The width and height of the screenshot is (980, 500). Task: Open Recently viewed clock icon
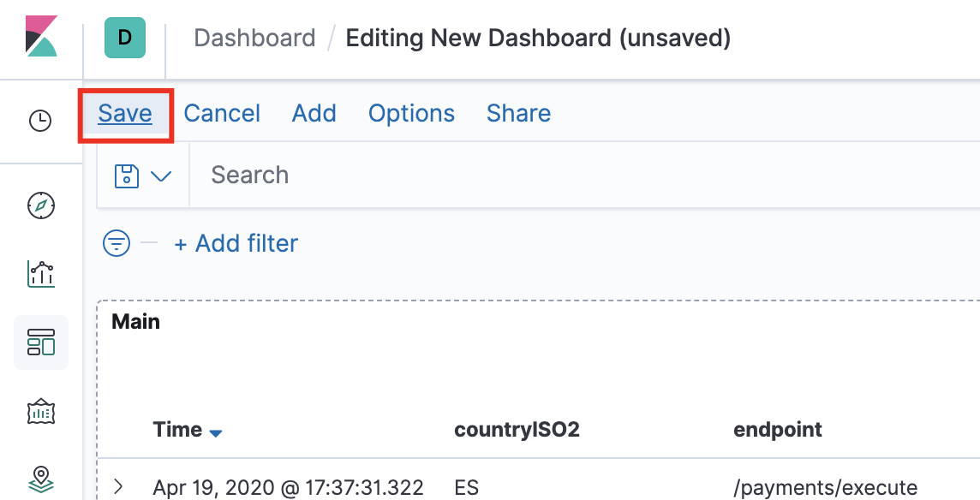click(x=40, y=121)
